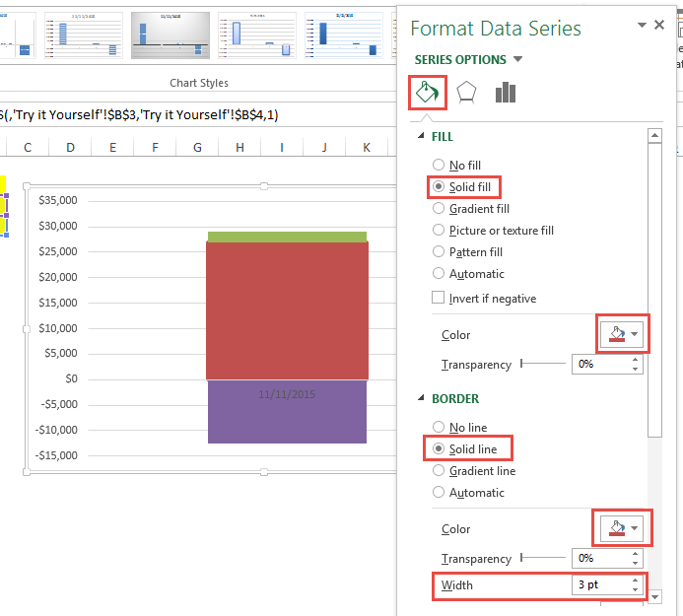Select column H header
The height and width of the screenshot is (616, 683).
(239, 147)
